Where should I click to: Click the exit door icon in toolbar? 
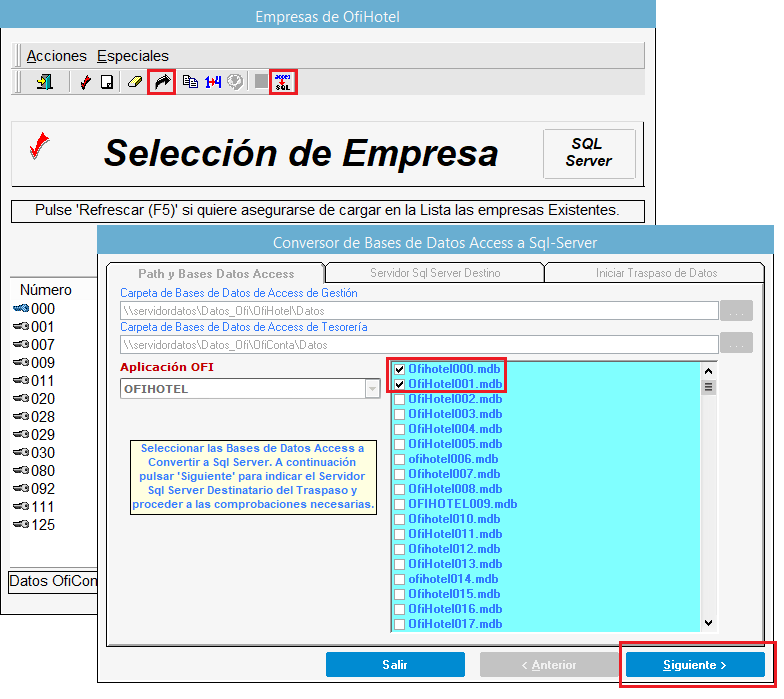(44, 82)
